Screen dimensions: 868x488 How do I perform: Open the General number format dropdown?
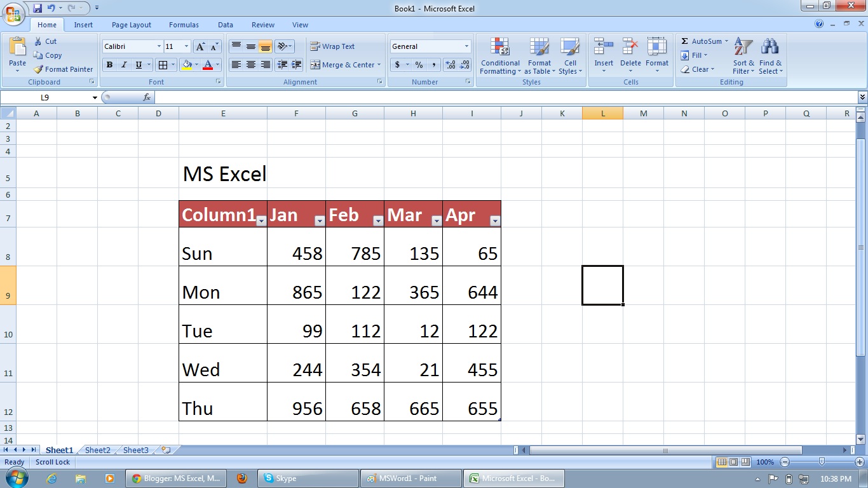(466, 46)
